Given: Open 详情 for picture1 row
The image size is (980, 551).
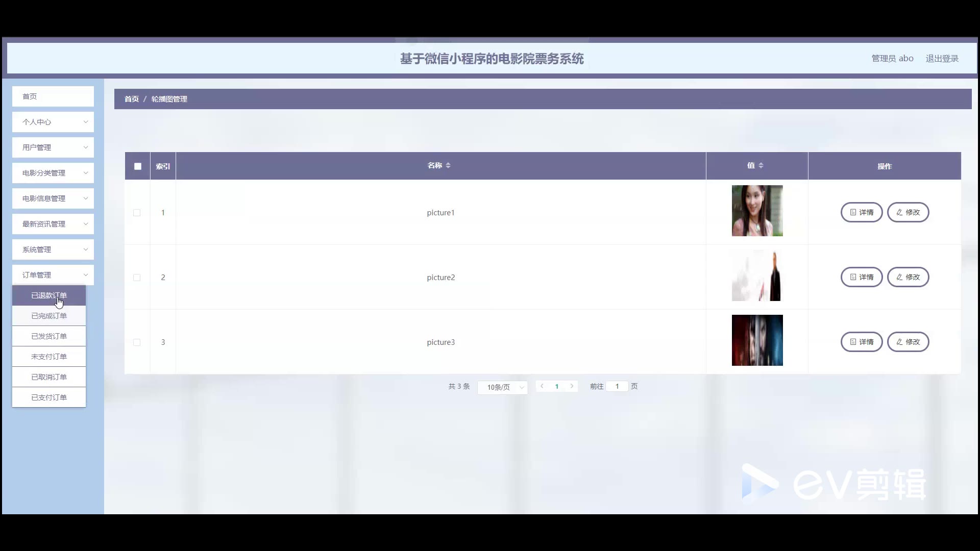Looking at the screenshot, I should coord(861,212).
